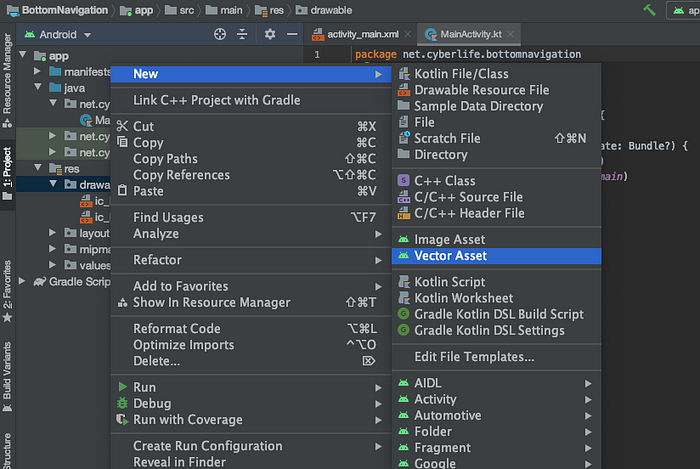Choose Cut from context menu
The height and width of the screenshot is (469, 700).
click(251, 126)
